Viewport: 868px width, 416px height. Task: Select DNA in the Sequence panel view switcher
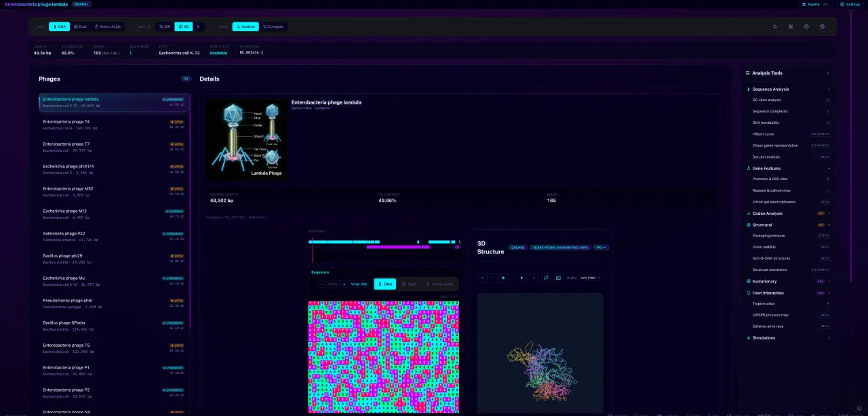coord(385,284)
